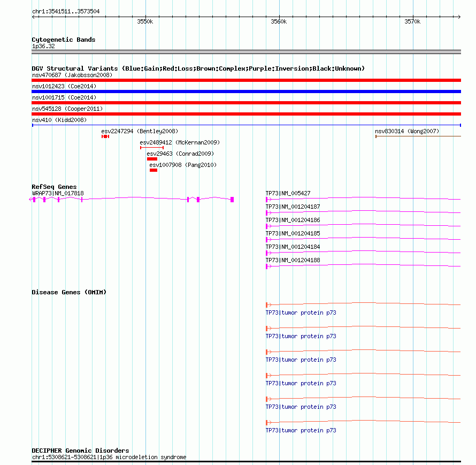Select the first WRAP73 exon with arrow
The image size is (476, 465).
point(33,200)
